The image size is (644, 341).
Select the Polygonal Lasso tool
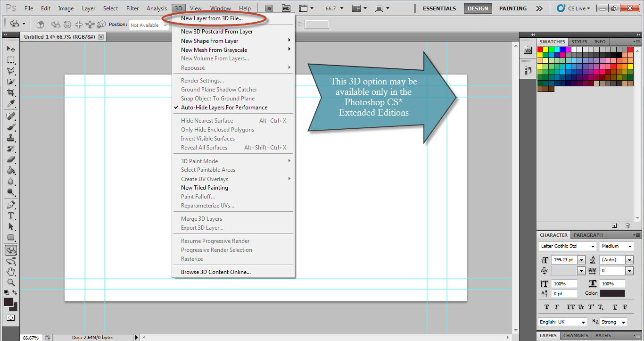tap(10, 71)
